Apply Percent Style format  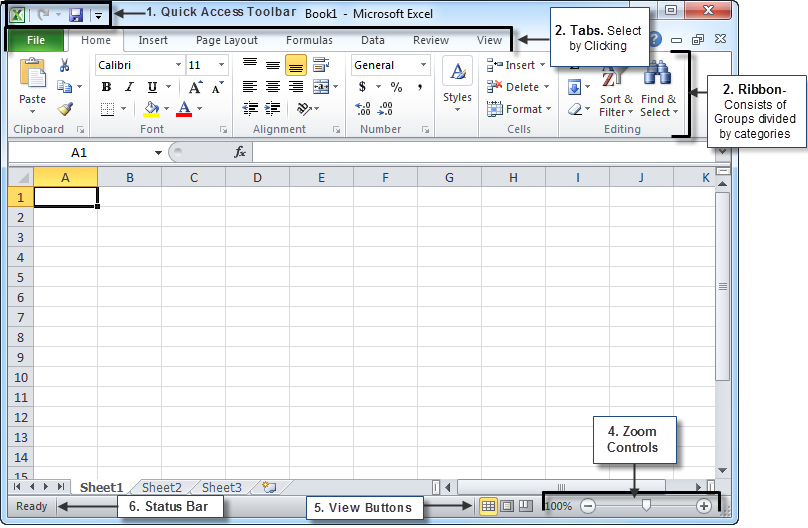click(x=396, y=87)
